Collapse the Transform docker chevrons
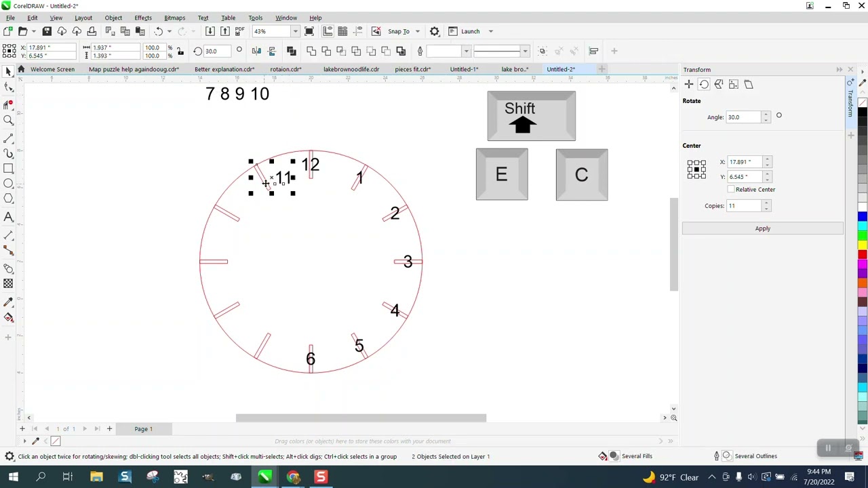 coord(840,69)
